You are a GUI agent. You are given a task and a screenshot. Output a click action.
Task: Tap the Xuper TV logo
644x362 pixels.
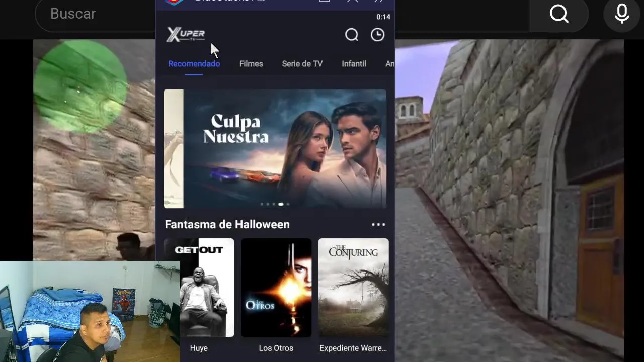pyautogui.click(x=186, y=35)
